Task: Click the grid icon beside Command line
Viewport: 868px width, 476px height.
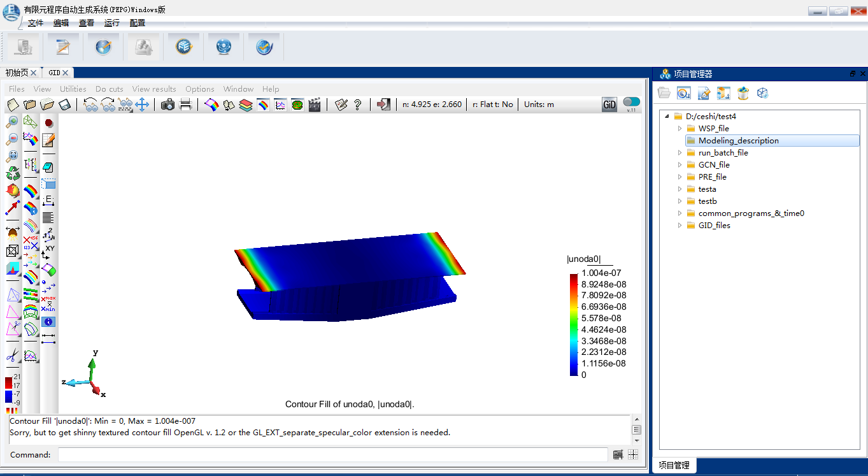Action: click(633, 454)
